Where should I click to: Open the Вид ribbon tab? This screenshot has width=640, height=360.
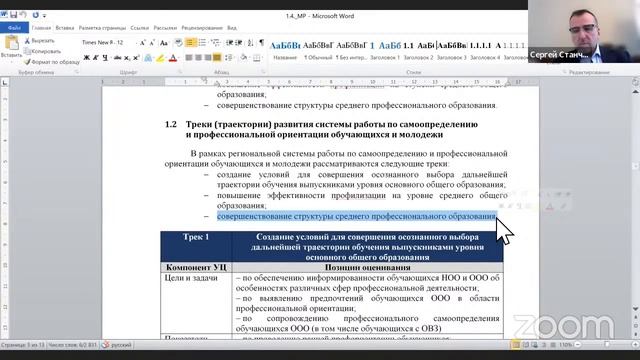(232, 28)
